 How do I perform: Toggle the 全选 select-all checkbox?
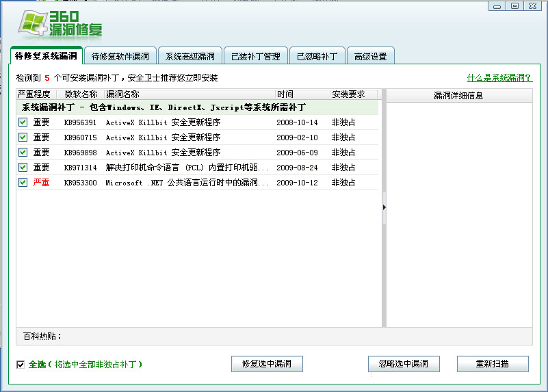pyautogui.click(x=21, y=365)
